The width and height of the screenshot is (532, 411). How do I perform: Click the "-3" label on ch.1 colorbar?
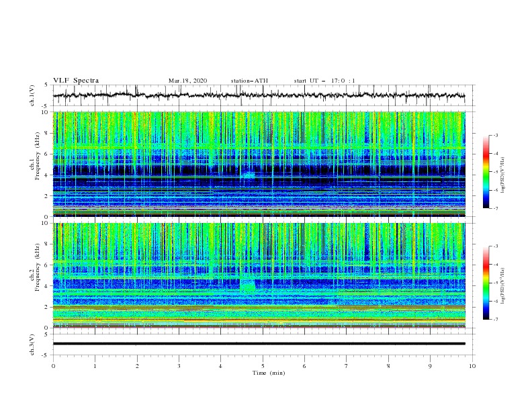tap(495, 135)
